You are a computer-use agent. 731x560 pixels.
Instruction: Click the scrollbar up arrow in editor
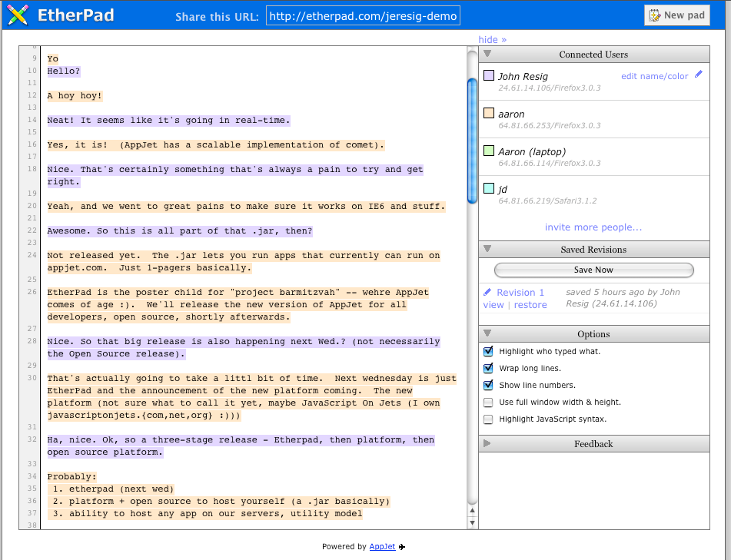click(x=472, y=510)
